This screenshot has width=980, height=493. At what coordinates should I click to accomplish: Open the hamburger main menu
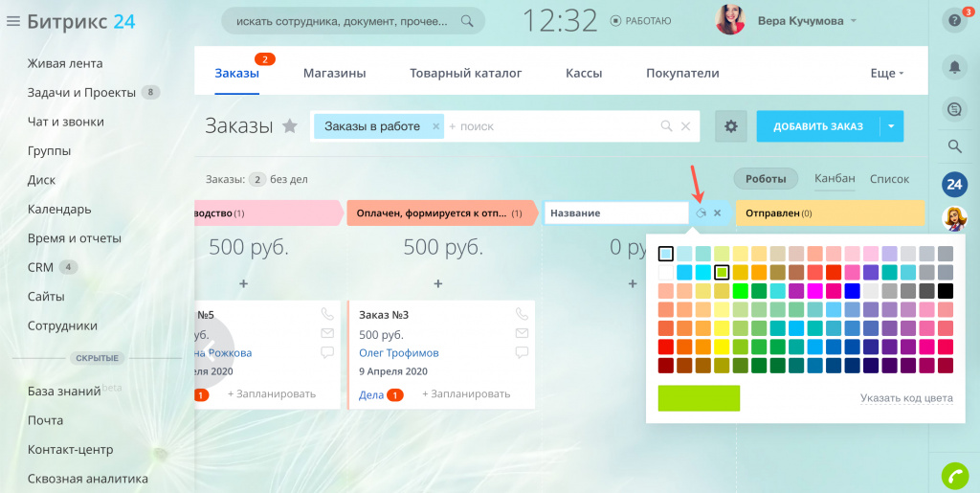(x=13, y=22)
